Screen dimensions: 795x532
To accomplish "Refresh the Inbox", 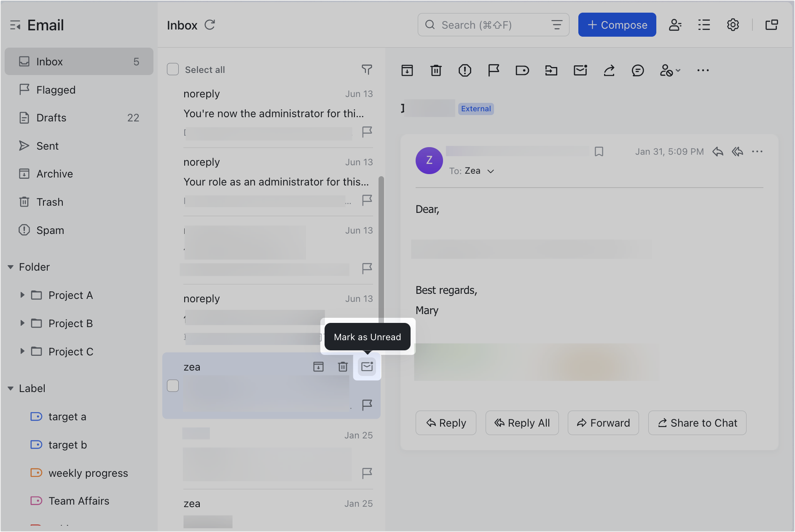I will (x=210, y=25).
